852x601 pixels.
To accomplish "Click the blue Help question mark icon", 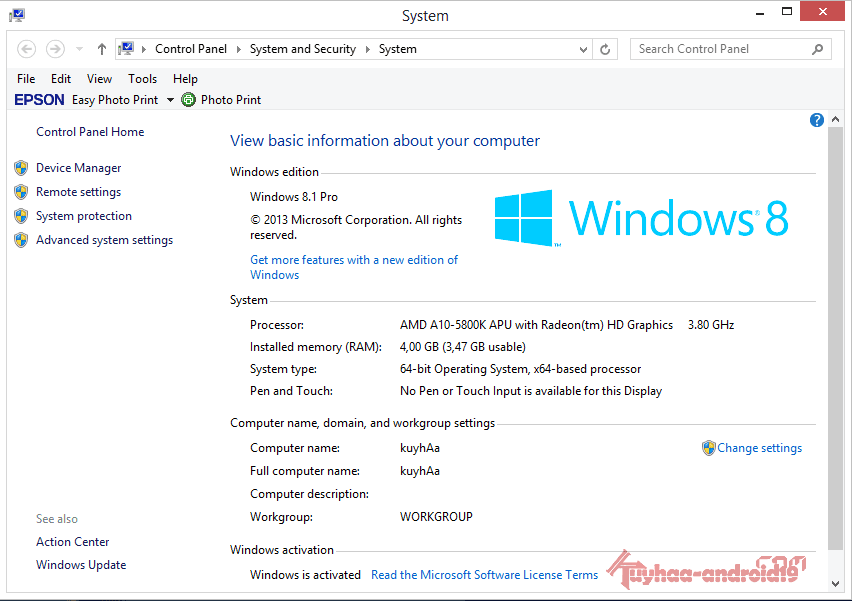I will pyautogui.click(x=816, y=120).
